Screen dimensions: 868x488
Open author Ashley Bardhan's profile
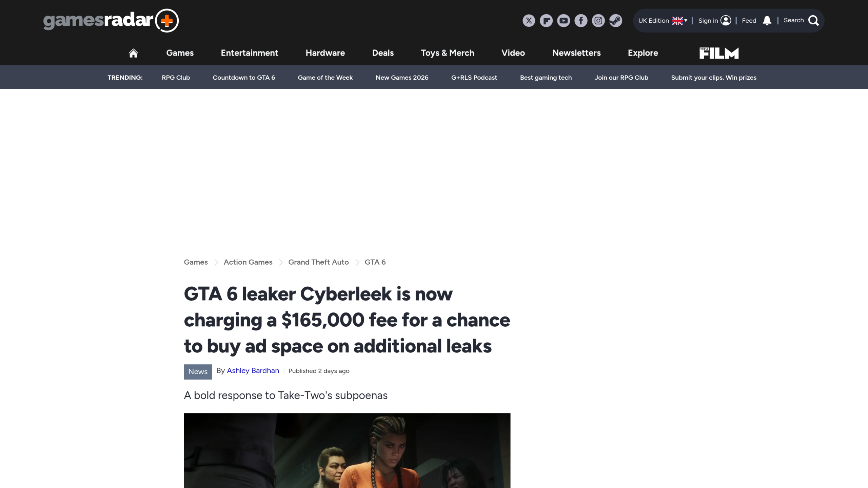[x=253, y=371]
